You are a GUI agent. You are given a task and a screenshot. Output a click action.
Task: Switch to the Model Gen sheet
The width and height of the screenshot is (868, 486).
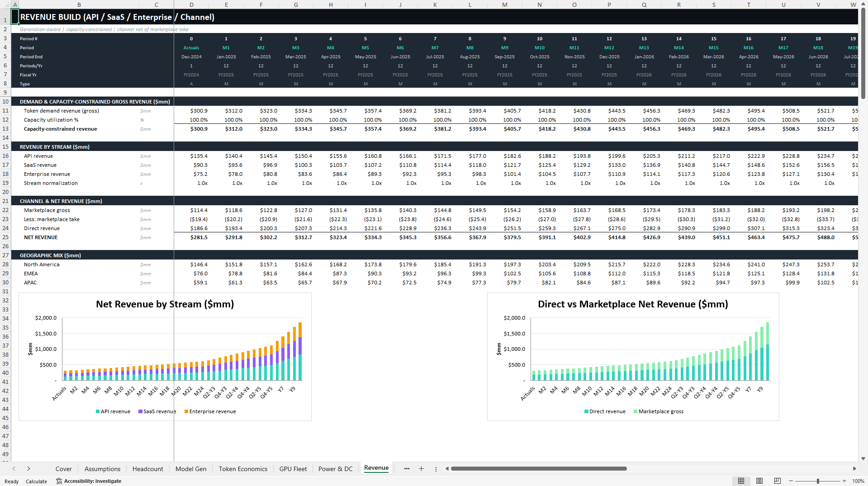coord(191,469)
